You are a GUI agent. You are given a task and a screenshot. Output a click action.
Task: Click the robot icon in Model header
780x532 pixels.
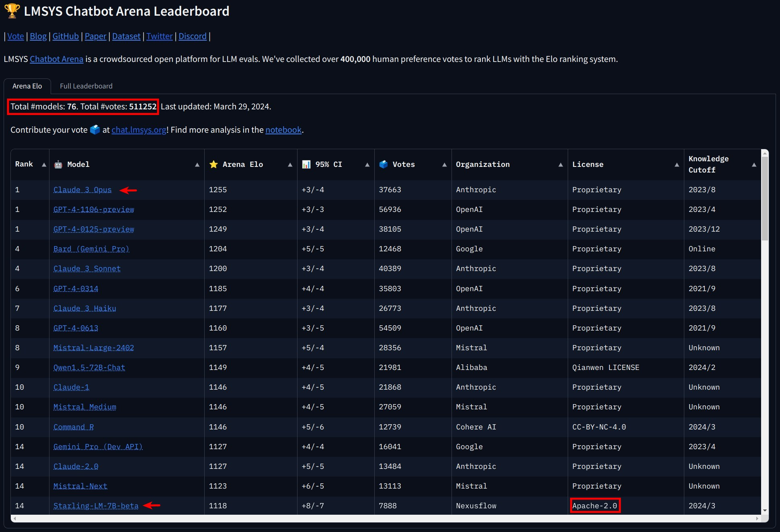pos(58,164)
